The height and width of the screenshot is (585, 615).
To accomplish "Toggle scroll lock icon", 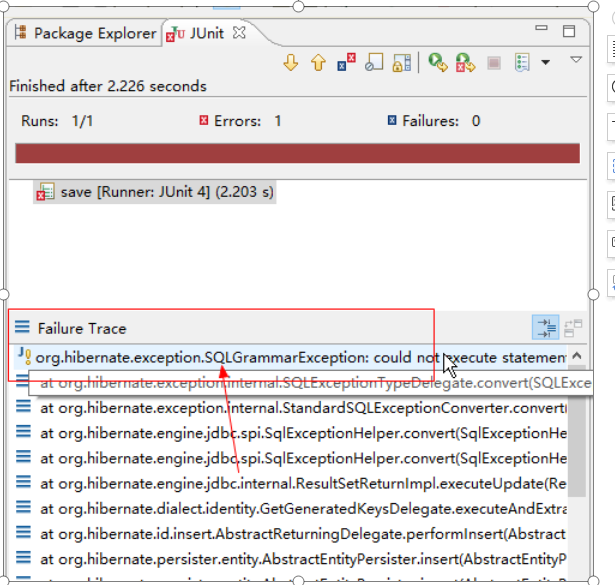I will coord(402,63).
